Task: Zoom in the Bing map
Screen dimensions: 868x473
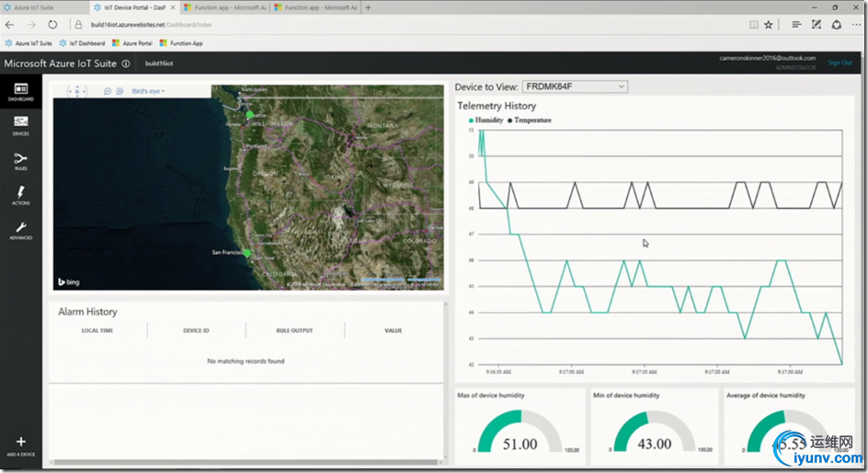Action: click(x=120, y=91)
